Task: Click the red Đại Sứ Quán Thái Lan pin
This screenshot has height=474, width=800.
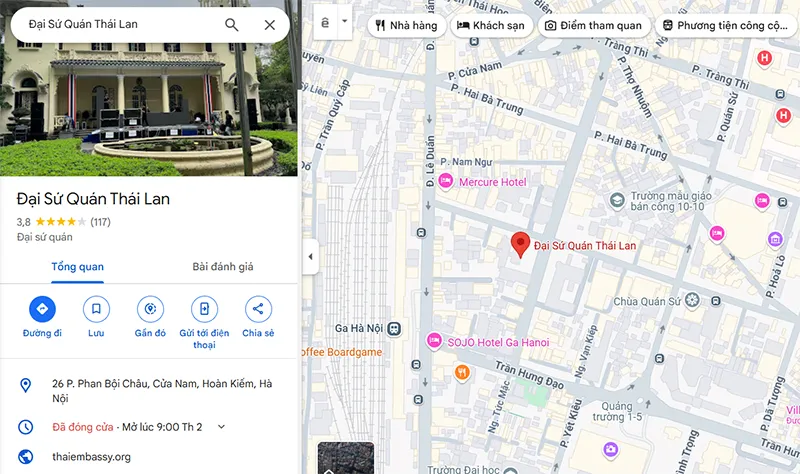Action: click(x=520, y=244)
